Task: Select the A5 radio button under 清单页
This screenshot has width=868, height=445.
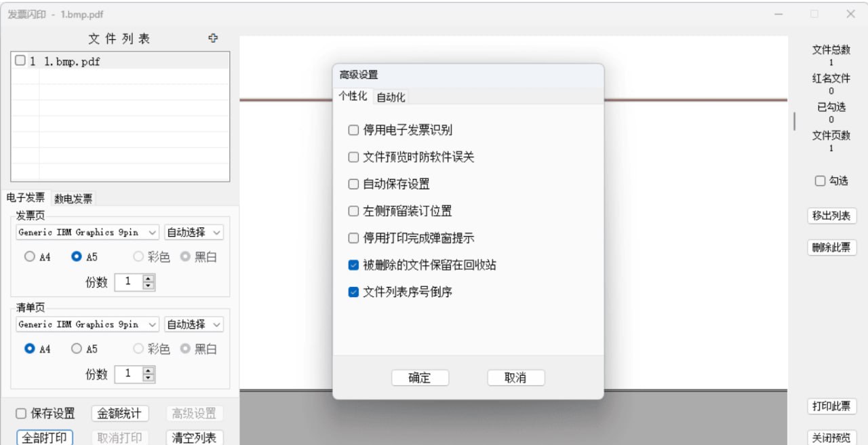Action: click(75, 349)
